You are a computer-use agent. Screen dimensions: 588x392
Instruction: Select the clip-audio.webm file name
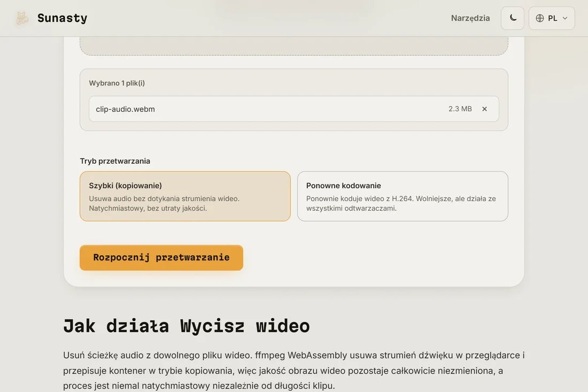(x=125, y=109)
